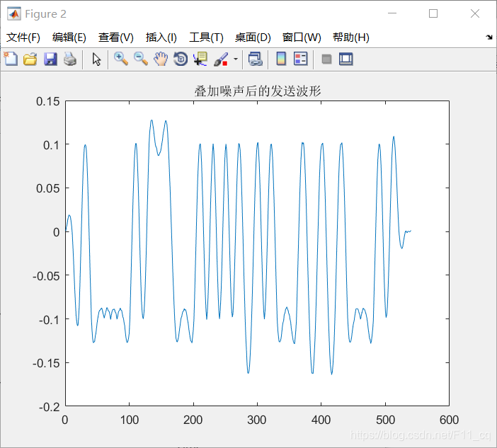Open the 查看(V) menu
The height and width of the screenshot is (448, 497).
(115, 38)
